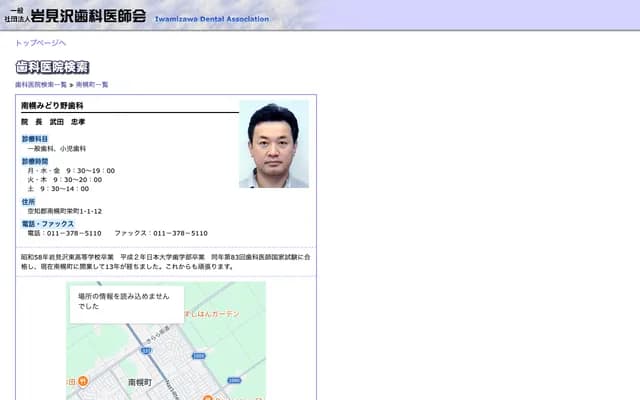Click the 院長 武田 忠孝 line
Screen dimensions: 640x400
click(53, 122)
